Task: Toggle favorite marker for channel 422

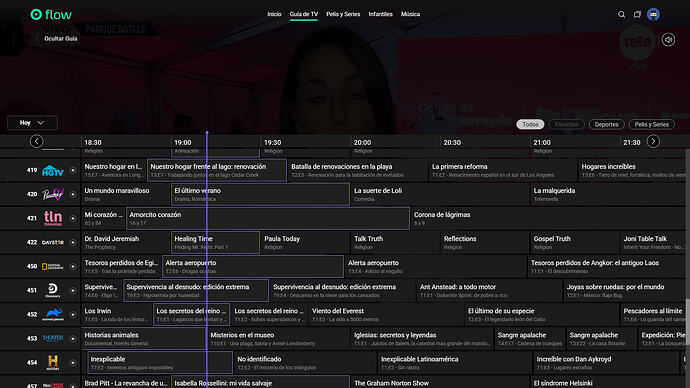Action: [x=73, y=242]
